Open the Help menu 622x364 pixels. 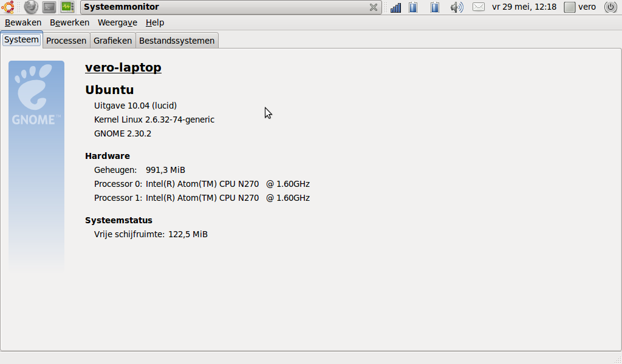point(155,22)
